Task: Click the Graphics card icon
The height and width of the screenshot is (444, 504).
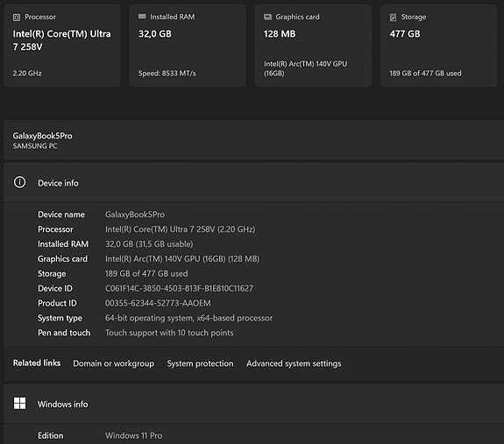Action: pyautogui.click(x=267, y=17)
